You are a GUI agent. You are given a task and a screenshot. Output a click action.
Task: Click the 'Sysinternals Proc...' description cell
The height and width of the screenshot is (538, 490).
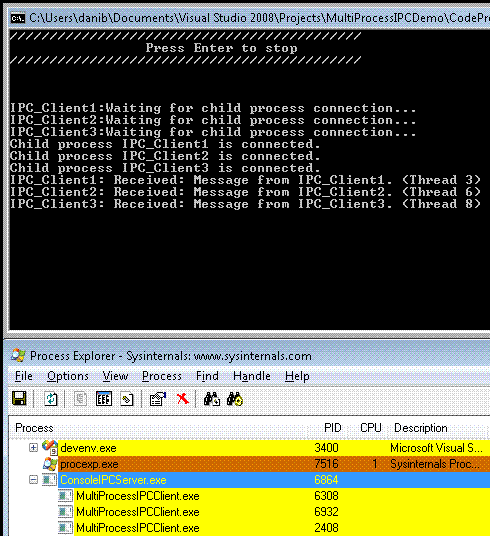click(435, 464)
